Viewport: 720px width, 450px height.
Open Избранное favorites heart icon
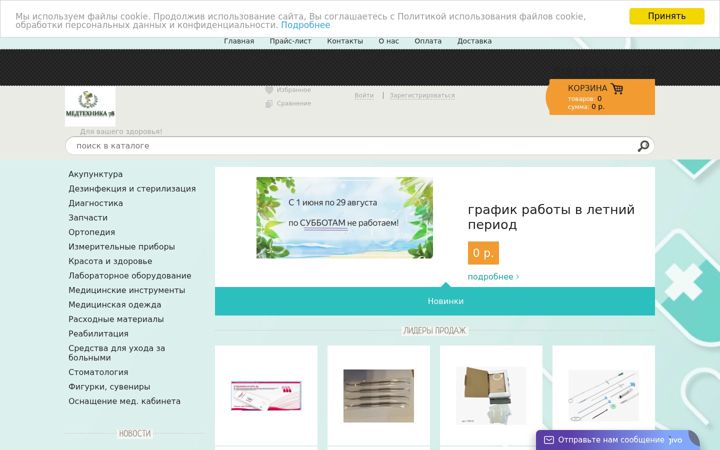coord(269,90)
